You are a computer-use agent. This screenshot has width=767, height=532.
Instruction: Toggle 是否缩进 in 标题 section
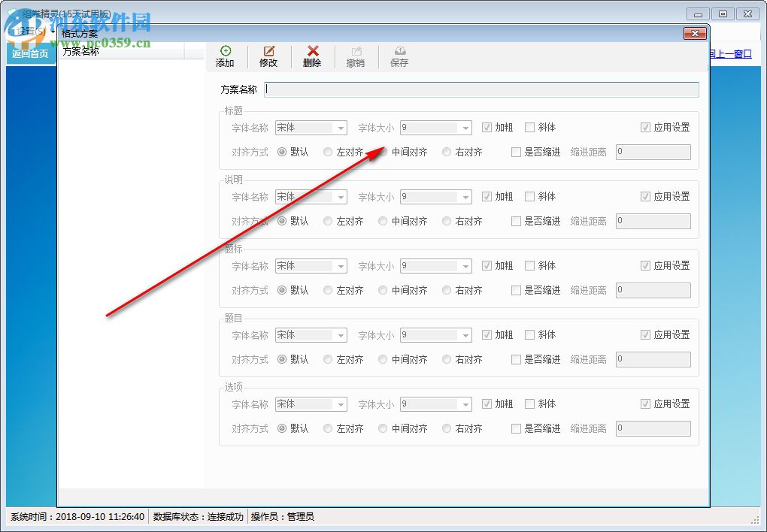coord(516,152)
